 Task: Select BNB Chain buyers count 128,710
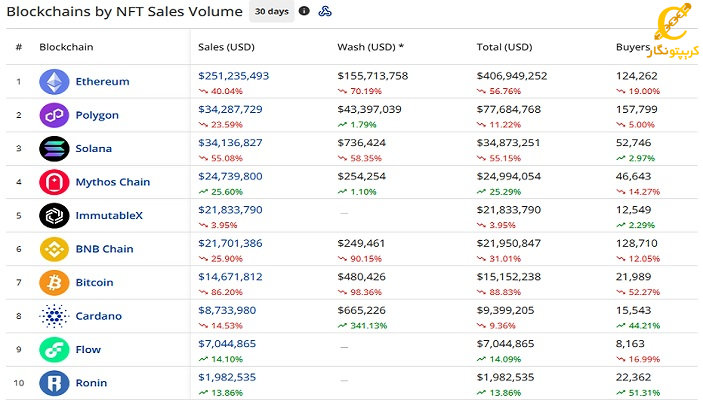coord(637,243)
